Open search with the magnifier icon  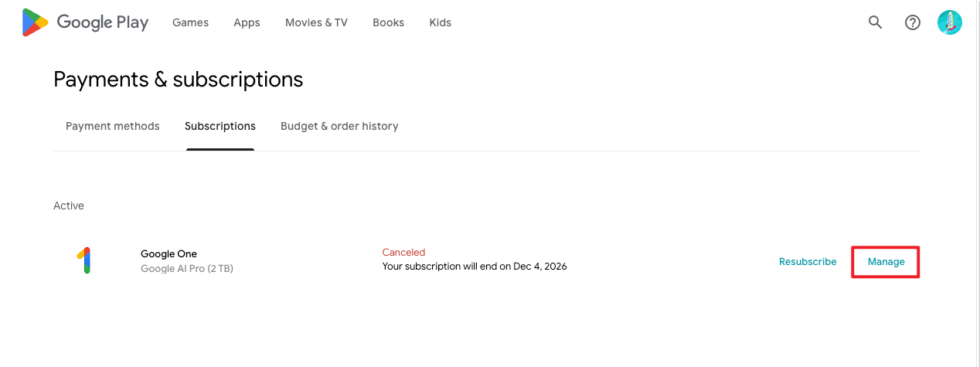coord(875,22)
